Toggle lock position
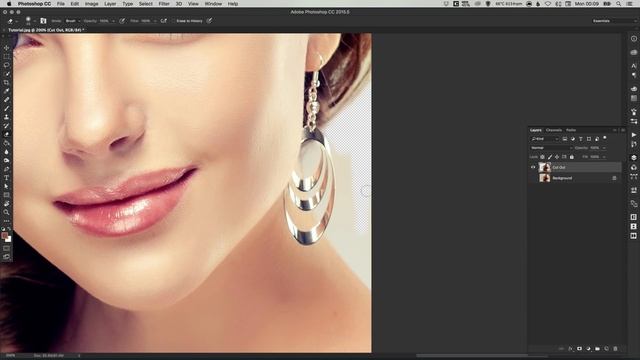This screenshot has width=640, height=360. click(x=557, y=157)
